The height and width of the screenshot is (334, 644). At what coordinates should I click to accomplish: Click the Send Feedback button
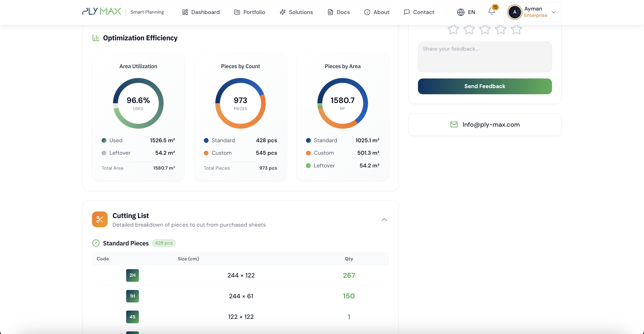485,86
